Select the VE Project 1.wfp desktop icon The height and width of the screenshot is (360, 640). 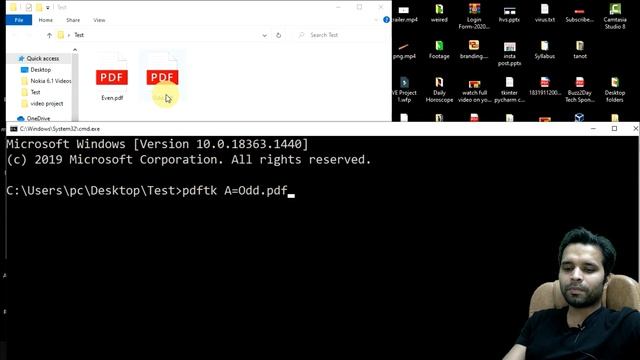click(x=404, y=89)
